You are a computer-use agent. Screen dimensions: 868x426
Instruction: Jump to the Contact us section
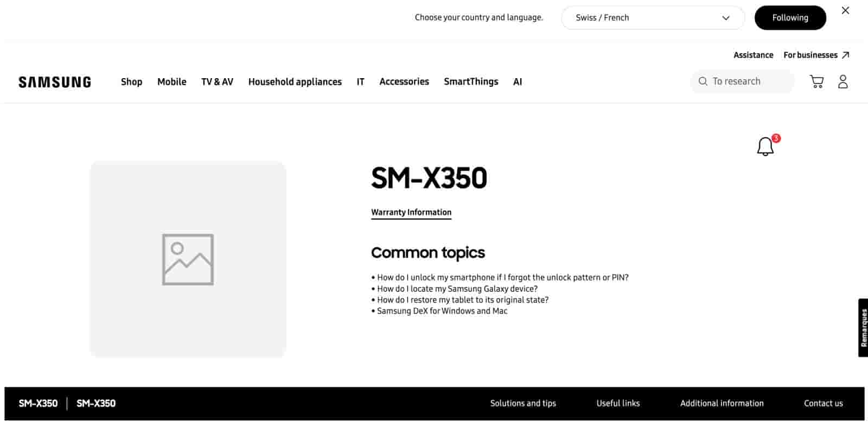[x=823, y=403]
